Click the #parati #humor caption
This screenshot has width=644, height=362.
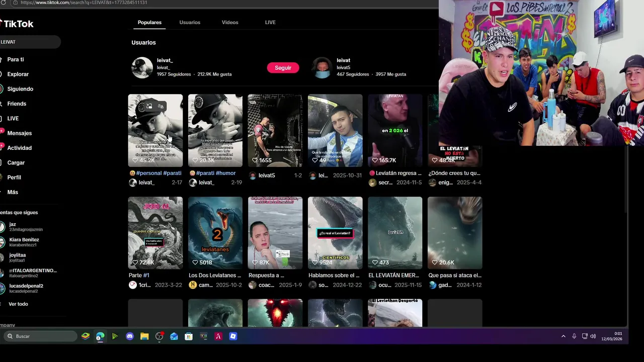(215, 173)
